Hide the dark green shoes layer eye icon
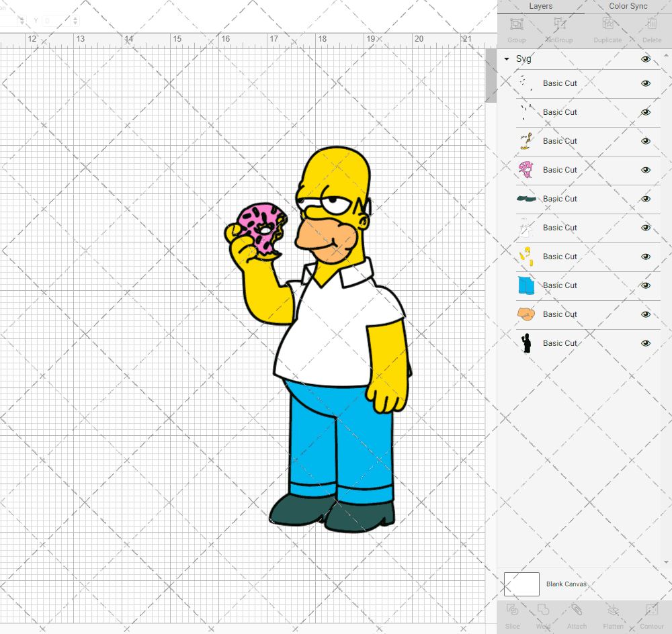672x634 pixels. (645, 199)
